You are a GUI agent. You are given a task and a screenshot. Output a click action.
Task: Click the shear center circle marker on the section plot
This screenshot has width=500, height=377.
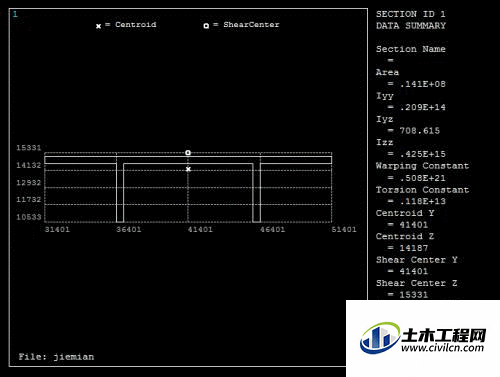188,153
